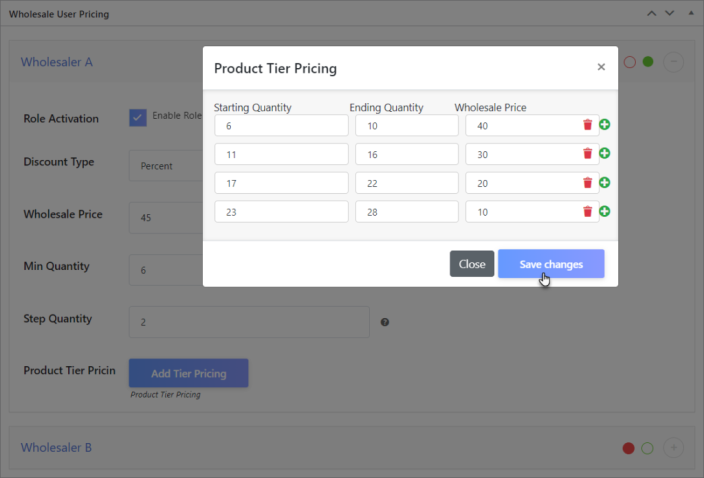Collapse the Wholesaler A section with minus button

tap(674, 62)
